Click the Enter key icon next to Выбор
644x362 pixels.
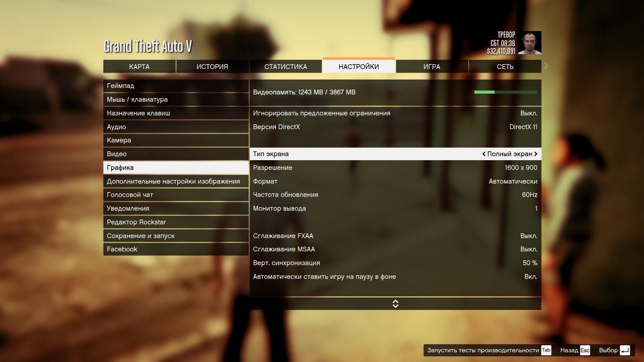tap(625, 350)
